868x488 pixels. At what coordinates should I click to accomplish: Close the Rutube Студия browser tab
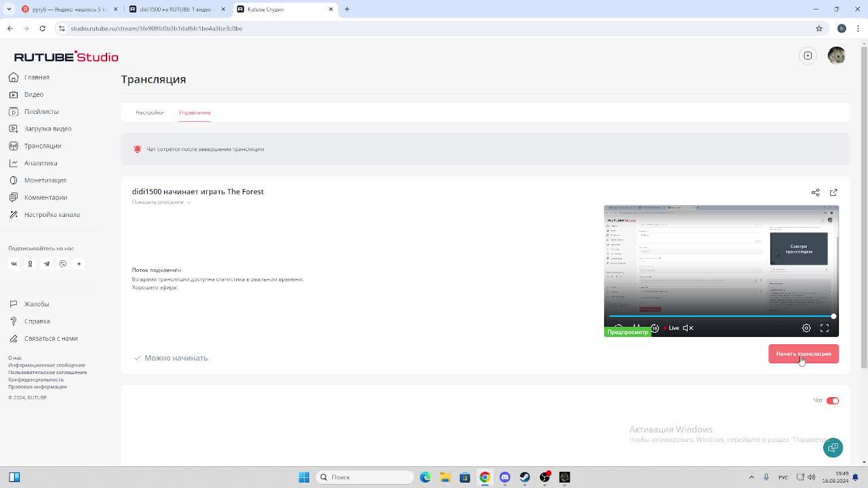point(331,9)
